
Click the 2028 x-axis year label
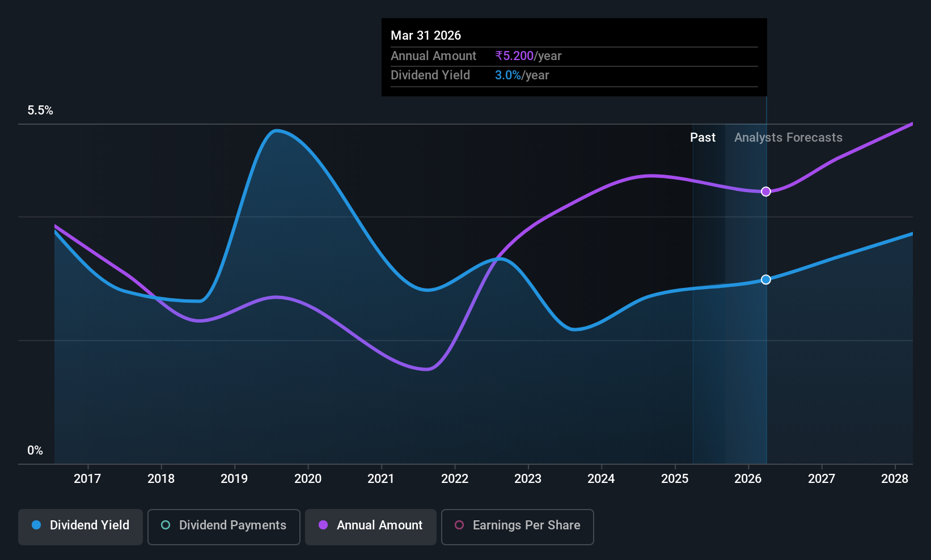(895, 479)
